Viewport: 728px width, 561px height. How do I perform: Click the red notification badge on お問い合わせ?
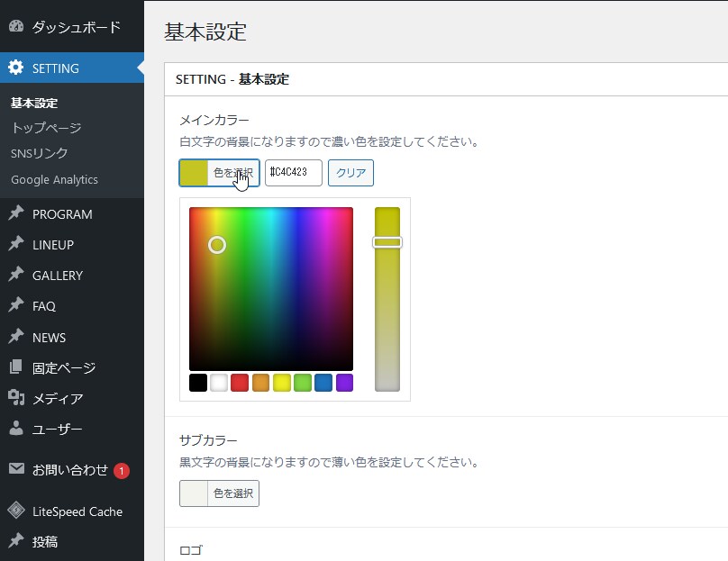[x=121, y=471]
